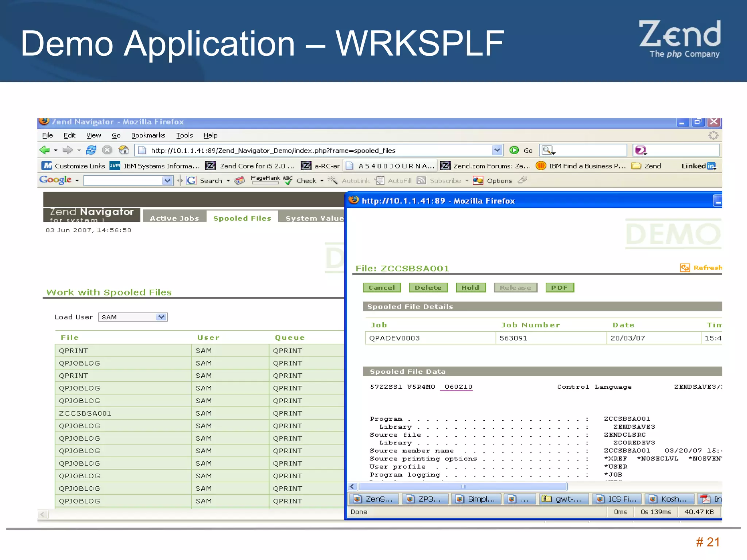
Task: Select the ZCCSBSA001 file row
Action: pos(200,413)
